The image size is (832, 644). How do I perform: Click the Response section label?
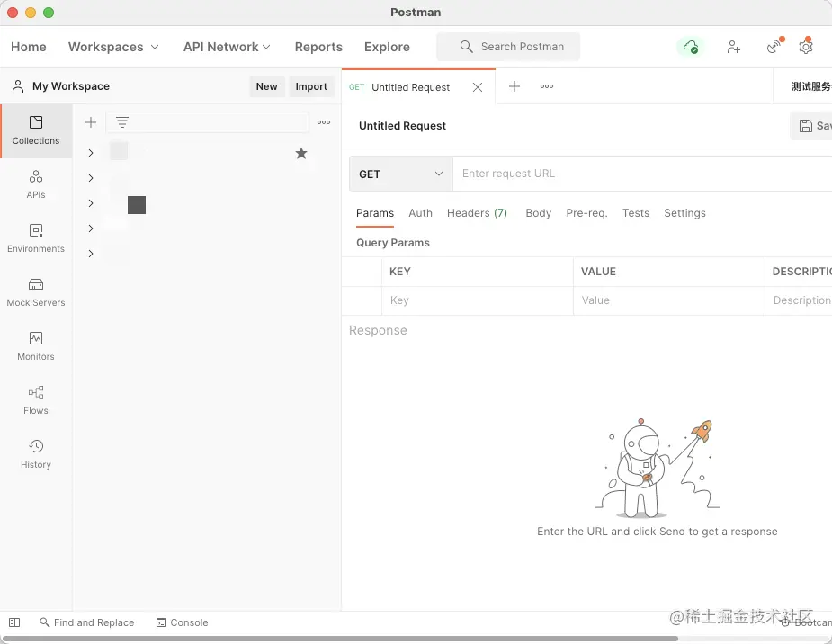coord(378,330)
